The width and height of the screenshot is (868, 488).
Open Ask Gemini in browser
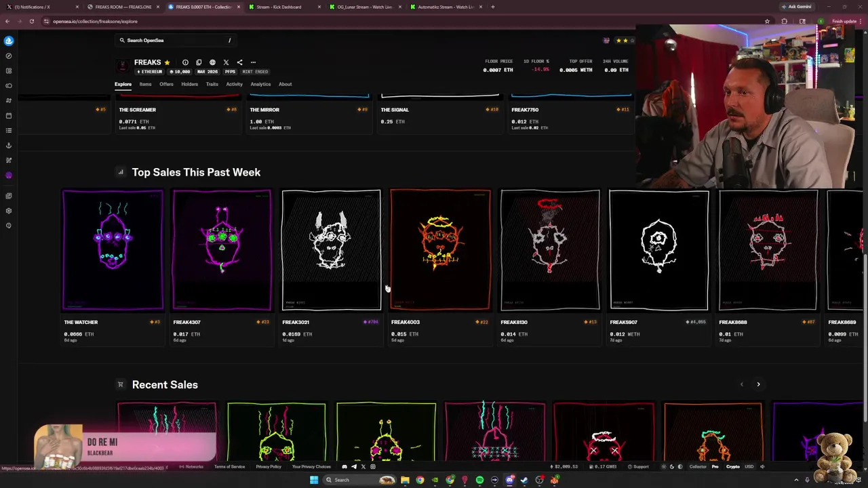click(x=796, y=7)
